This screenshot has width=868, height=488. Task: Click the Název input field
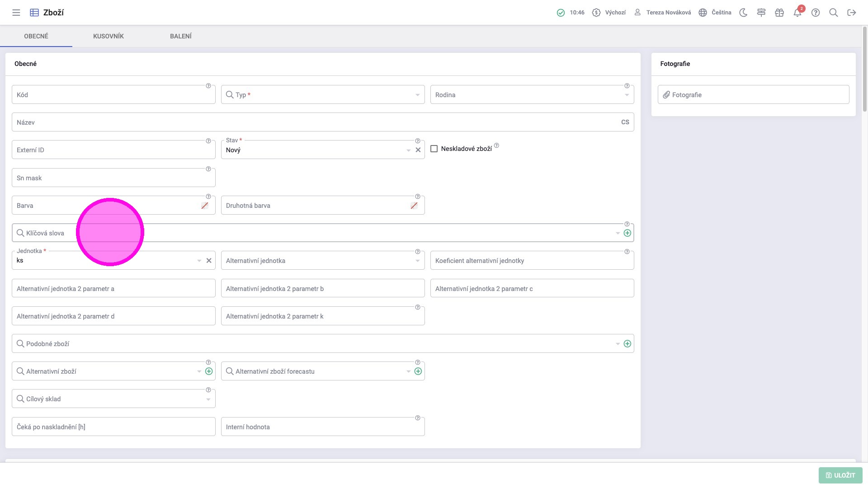(316, 122)
